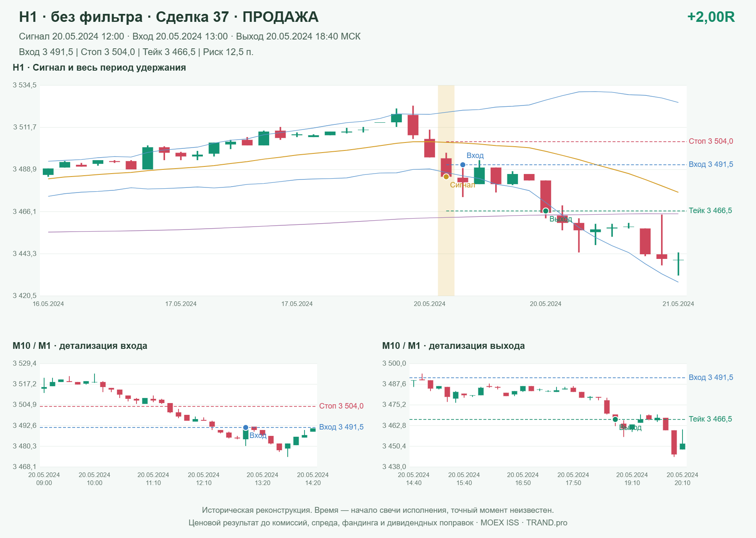Click the signal and entry time line
This screenshot has width=756, height=538.
(190, 37)
